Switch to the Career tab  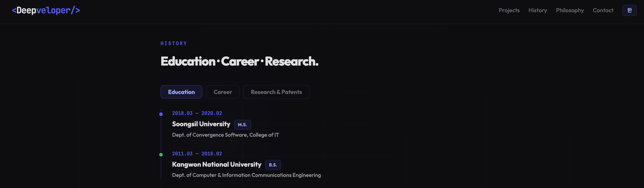[x=223, y=92]
